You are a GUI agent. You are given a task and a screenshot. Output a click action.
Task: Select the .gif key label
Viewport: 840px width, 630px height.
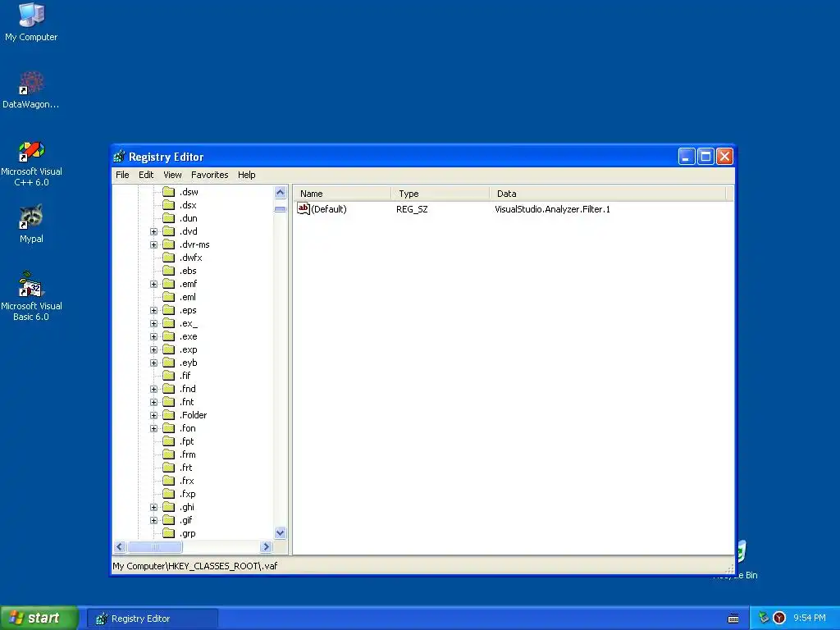click(x=186, y=520)
